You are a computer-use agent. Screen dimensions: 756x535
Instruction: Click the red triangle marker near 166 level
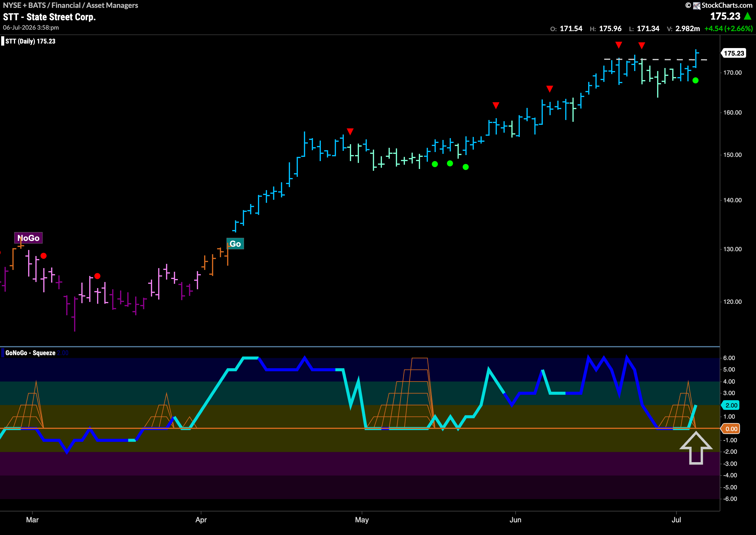pos(549,89)
